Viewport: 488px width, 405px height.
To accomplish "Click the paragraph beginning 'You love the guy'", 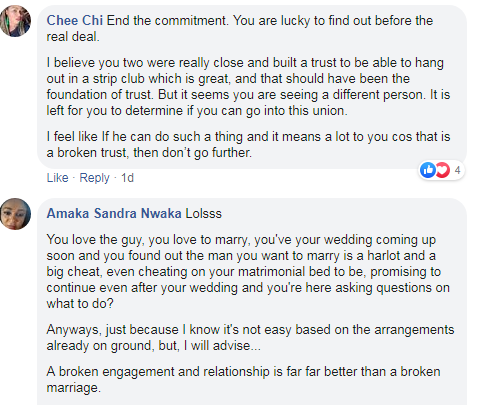I will pos(248,272).
